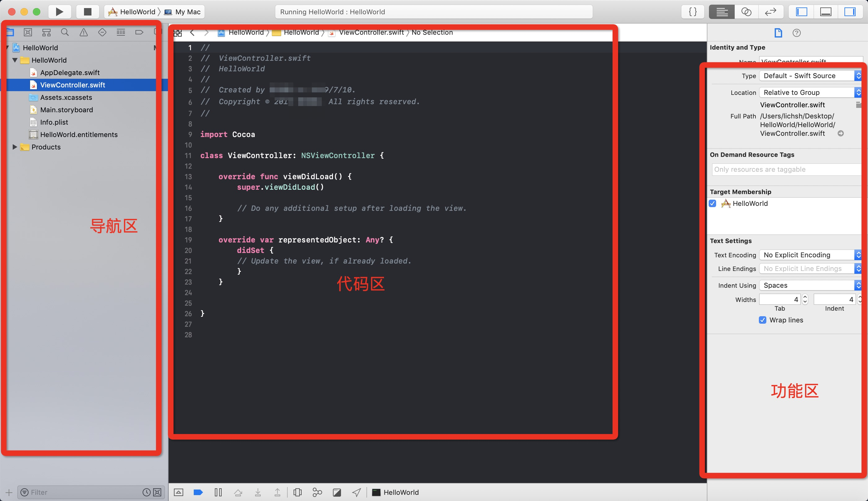Open the Text Encoding dropdown
This screenshot has width=868, height=501.
point(810,255)
